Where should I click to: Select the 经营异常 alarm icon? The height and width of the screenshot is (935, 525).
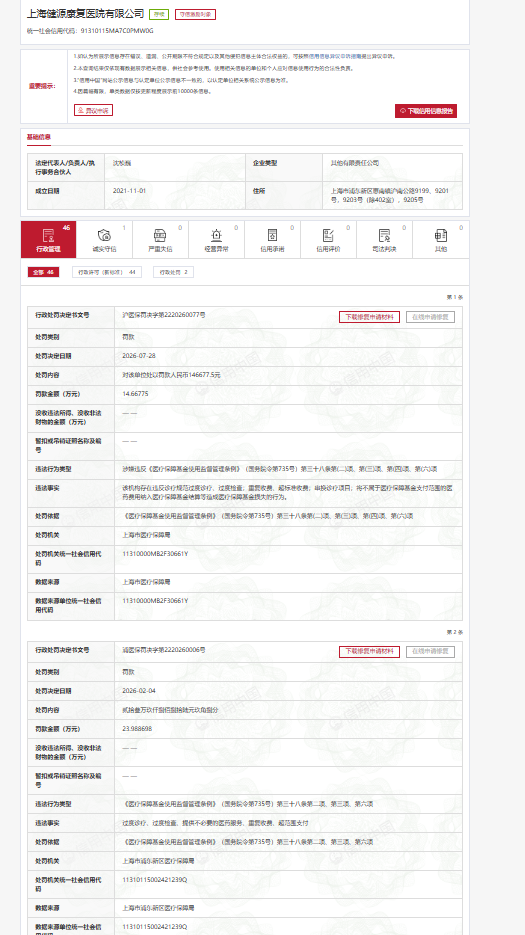[217, 240]
